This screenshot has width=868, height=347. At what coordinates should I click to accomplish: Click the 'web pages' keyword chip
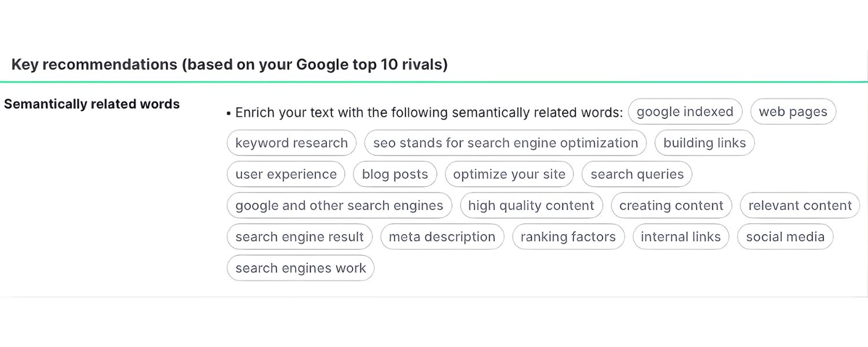pyautogui.click(x=793, y=112)
